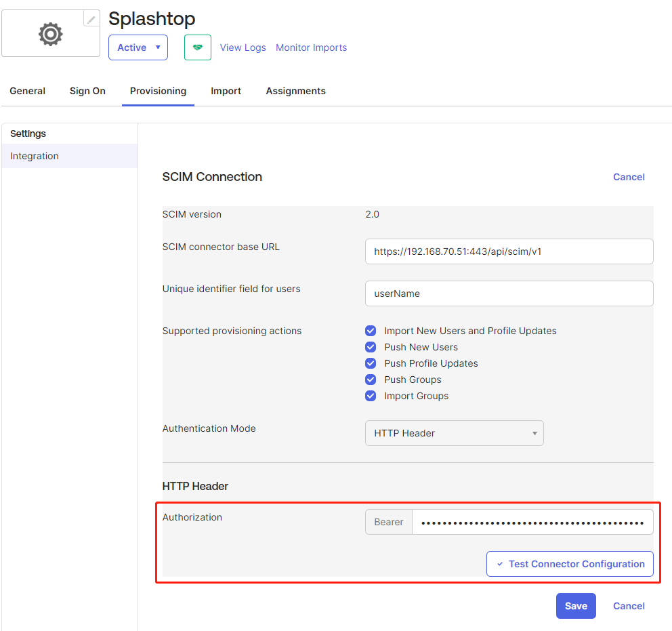Open Monitor Imports link

click(x=311, y=47)
